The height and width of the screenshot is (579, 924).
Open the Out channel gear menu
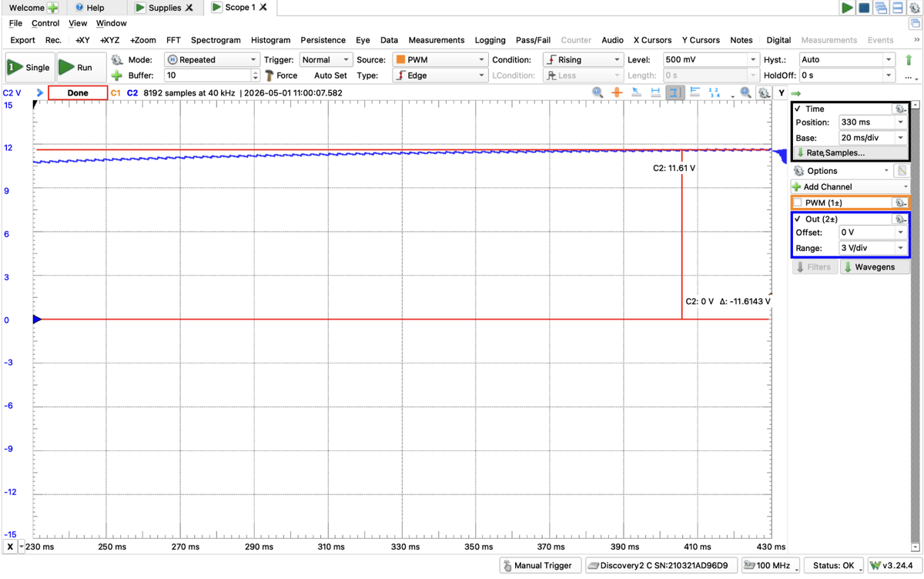click(899, 219)
